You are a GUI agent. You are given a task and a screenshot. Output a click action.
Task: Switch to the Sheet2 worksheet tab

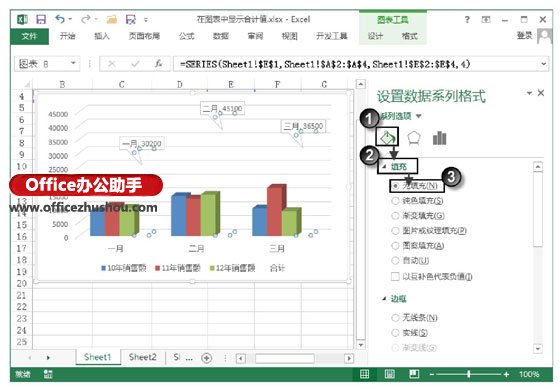[142, 357]
